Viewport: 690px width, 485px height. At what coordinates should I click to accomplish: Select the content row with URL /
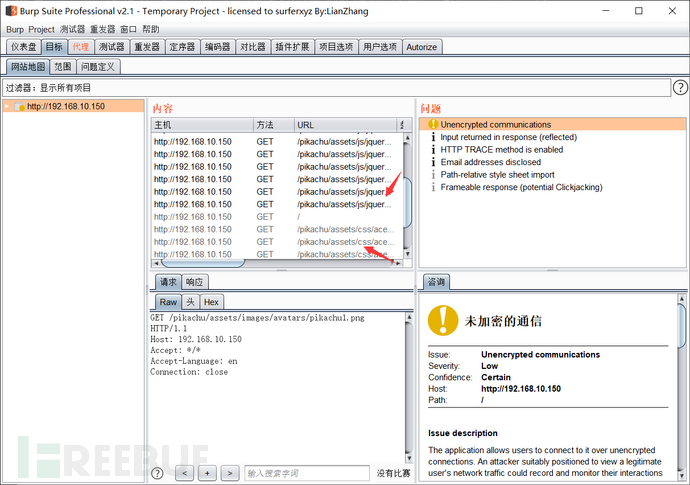coord(277,217)
